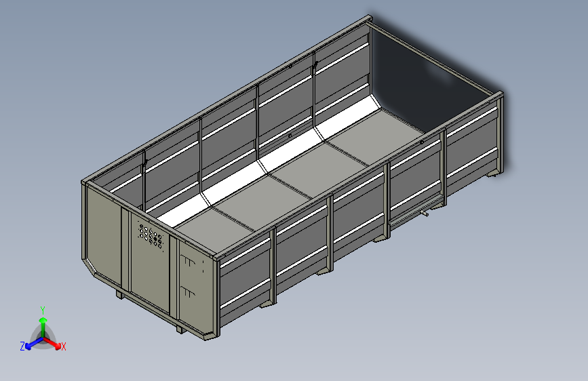Select the perforated hole pattern on the front panel
The height and width of the screenshot is (381, 588).
click(151, 236)
